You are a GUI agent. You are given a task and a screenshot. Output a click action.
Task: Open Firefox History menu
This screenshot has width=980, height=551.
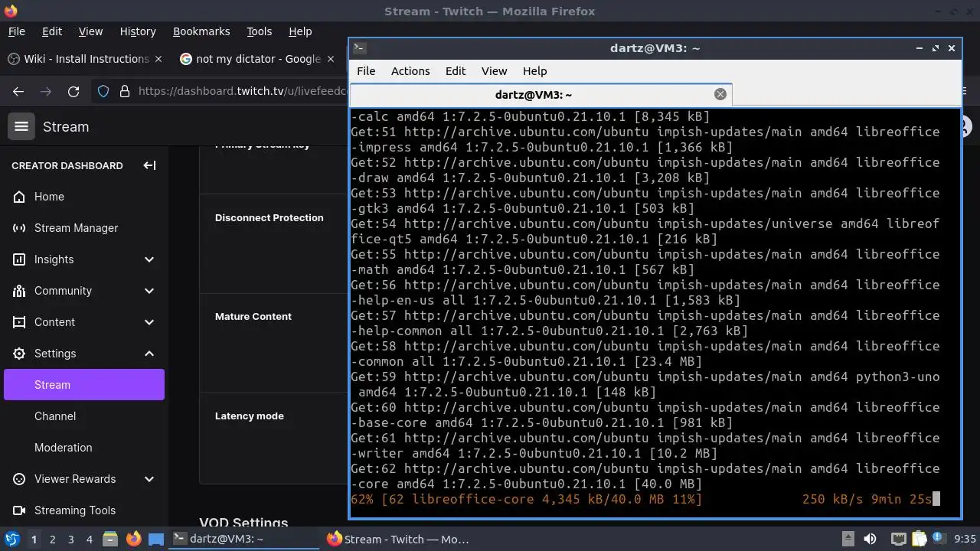[138, 31]
